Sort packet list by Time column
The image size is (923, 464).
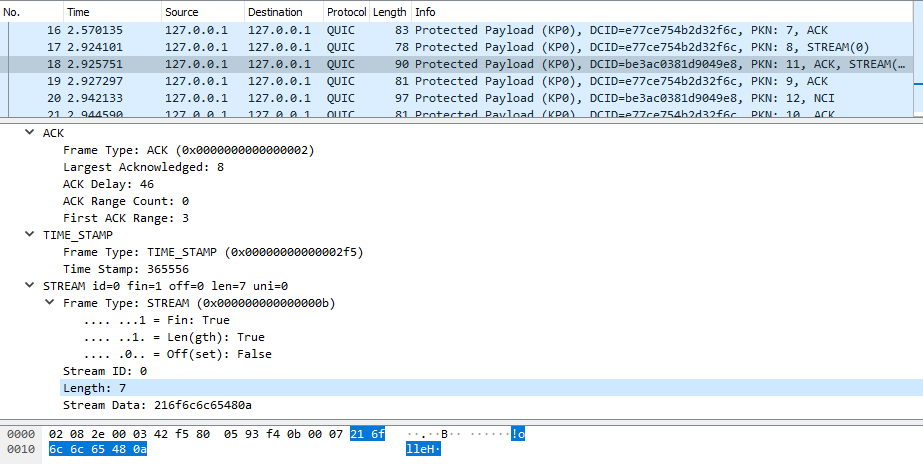pos(112,12)
